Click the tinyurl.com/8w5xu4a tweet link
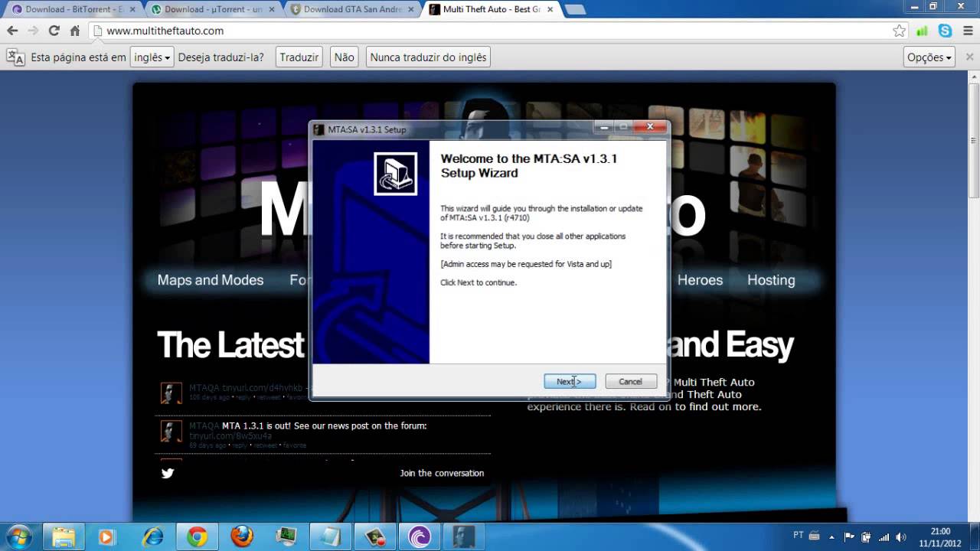This screenshot has height=551, width=980. [x=230, y=435]
